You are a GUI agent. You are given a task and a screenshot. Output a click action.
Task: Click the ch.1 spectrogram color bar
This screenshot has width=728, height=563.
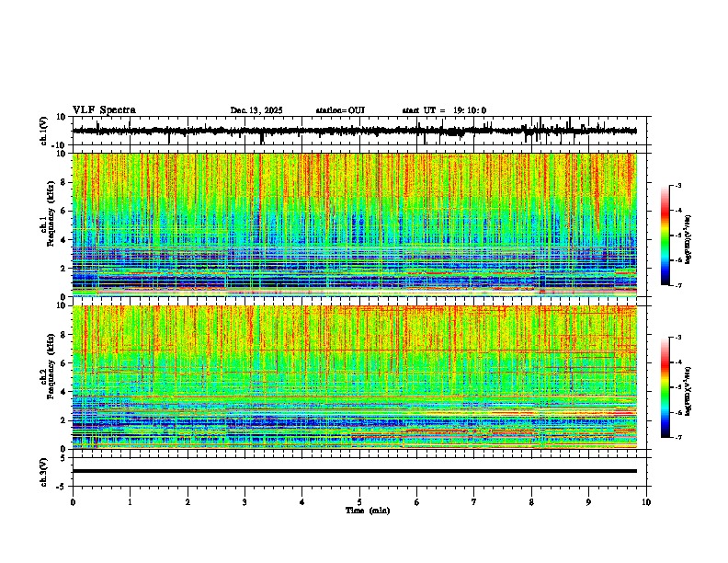[665, 236]
